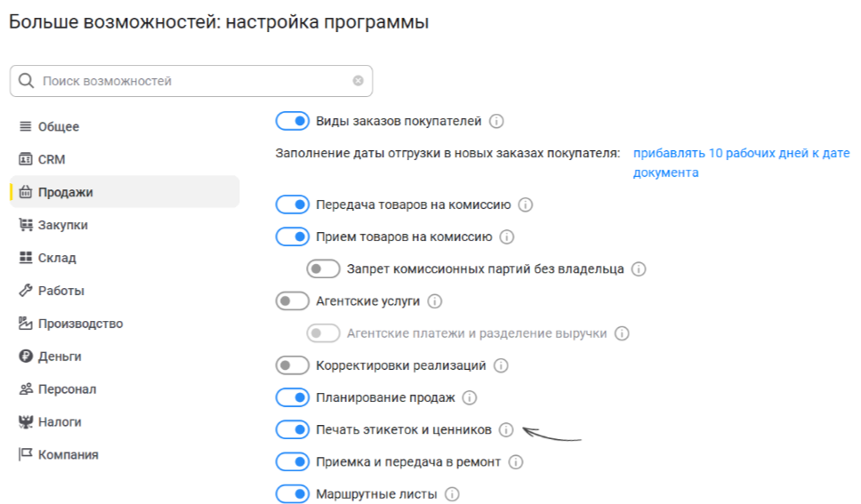Click the Персонал people icon
Viewport: 861px width, 504px height.
[x=25, y=388]
